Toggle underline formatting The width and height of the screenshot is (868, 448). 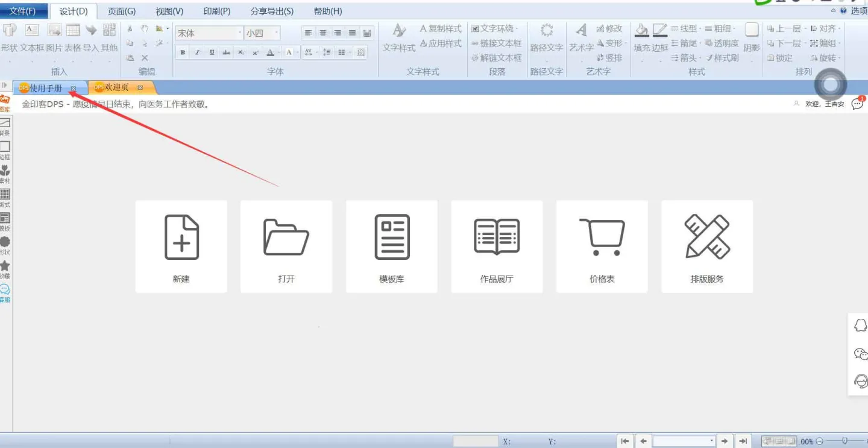point(212,52)
